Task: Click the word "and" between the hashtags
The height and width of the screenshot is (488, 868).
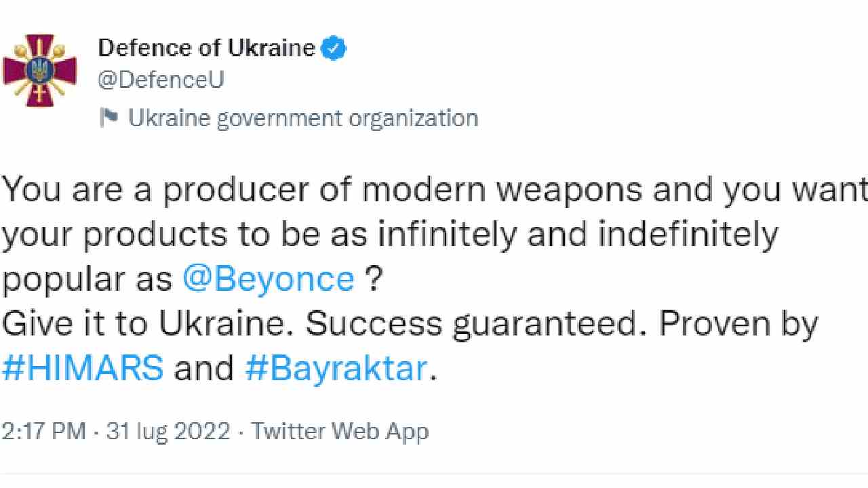Action: [x=204, y=369]
